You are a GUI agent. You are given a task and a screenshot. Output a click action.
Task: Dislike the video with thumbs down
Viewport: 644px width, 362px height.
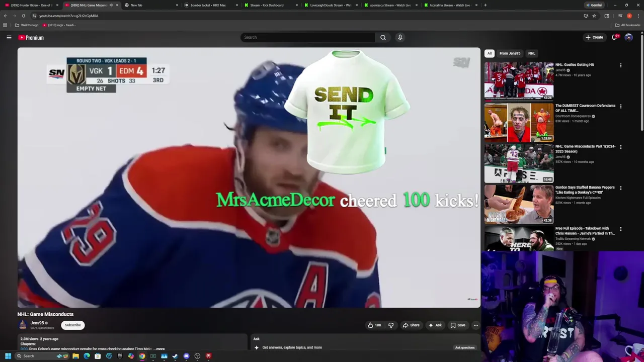pos(391,325)
